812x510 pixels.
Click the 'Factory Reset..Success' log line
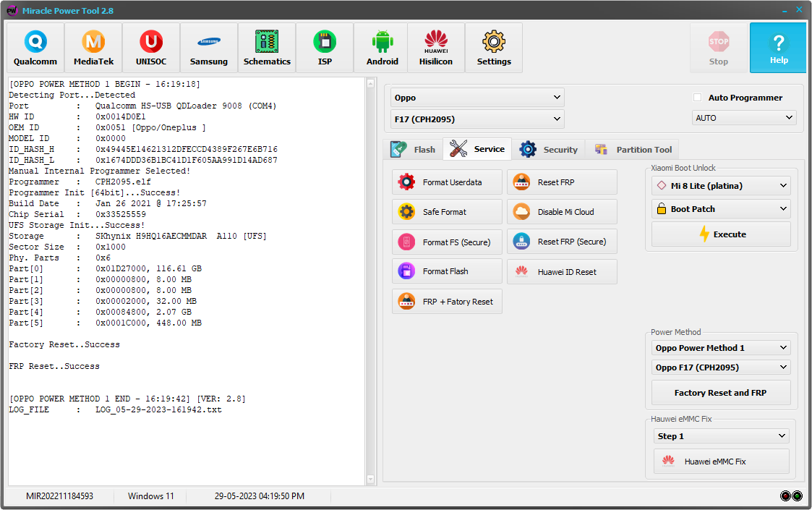point(64,344)
